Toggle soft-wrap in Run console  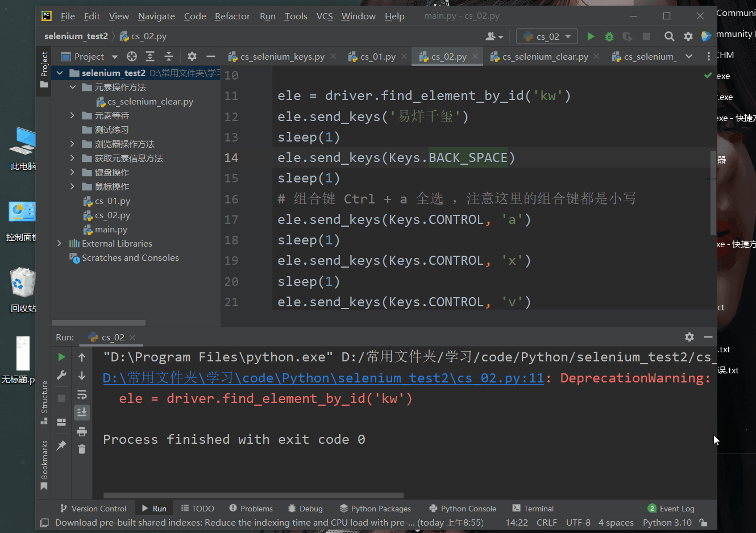pos(82,394)
